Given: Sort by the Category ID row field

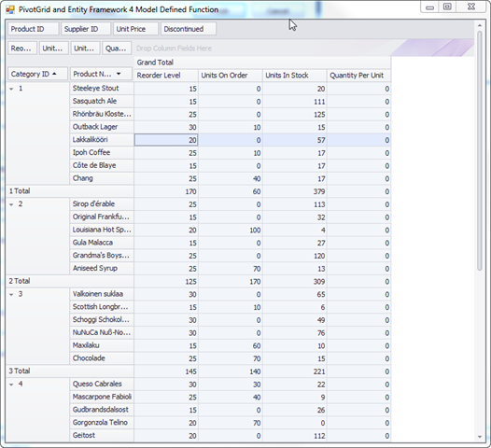Looking at the screenshot, I should 37,74.
